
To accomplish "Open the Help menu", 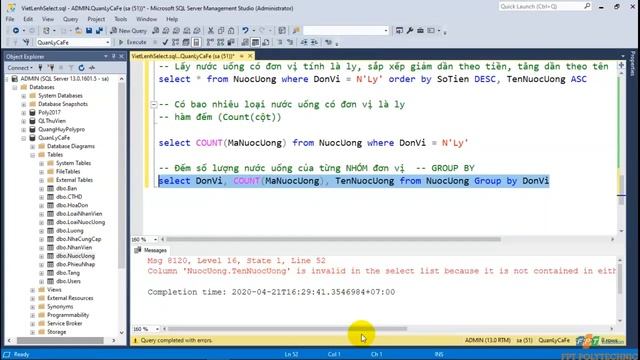I will pos(172,19).
